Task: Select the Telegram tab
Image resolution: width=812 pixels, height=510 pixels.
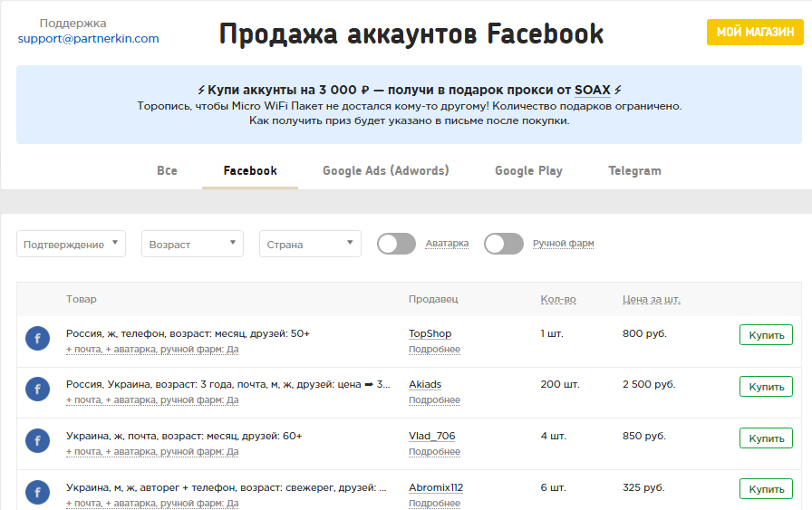Action: tap(634, 170)
